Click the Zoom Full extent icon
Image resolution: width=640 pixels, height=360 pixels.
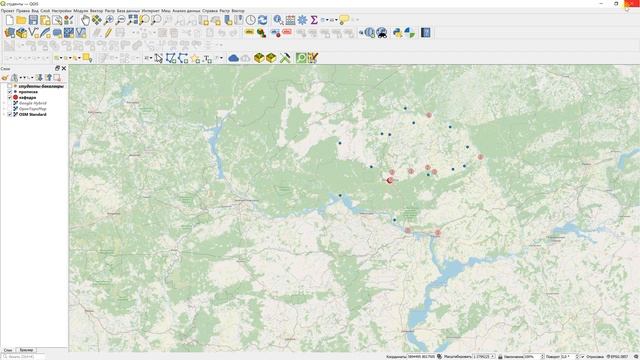click(133, 20)
